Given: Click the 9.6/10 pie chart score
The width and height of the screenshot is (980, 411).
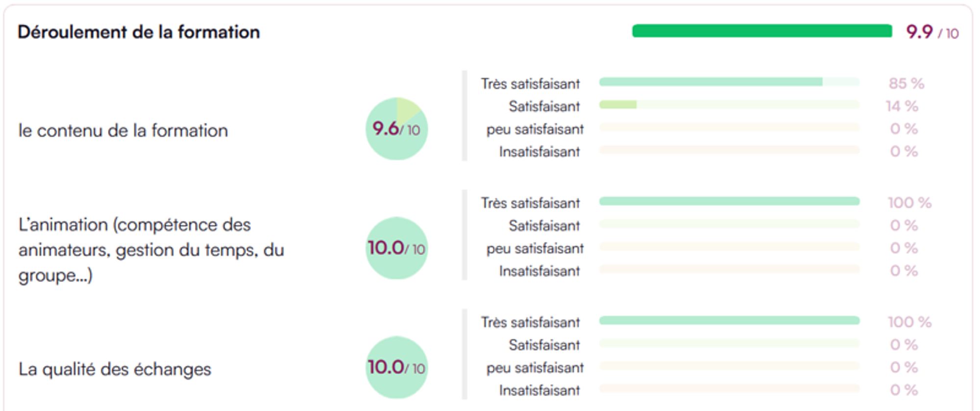Looking at the screenshot, I should click(396, 129).
